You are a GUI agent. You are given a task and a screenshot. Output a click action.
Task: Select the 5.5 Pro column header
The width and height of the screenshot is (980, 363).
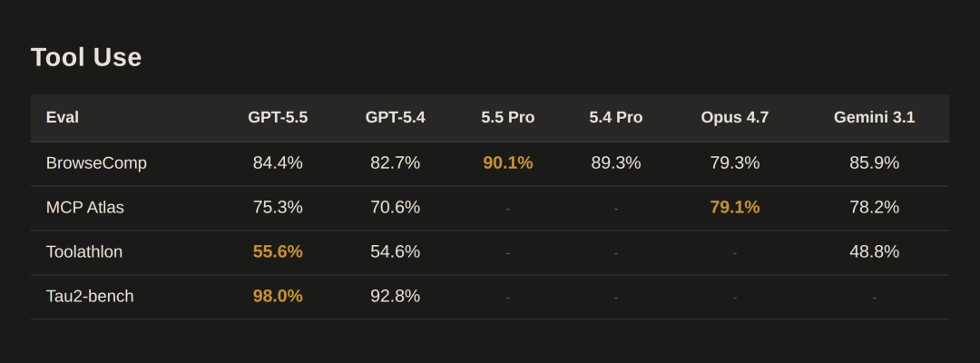pos(507,117)
